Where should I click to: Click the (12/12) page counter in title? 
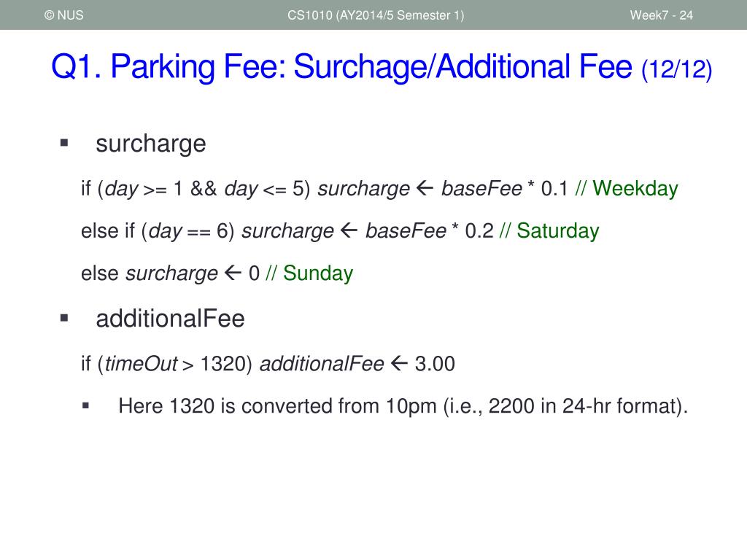coord(677,69)
